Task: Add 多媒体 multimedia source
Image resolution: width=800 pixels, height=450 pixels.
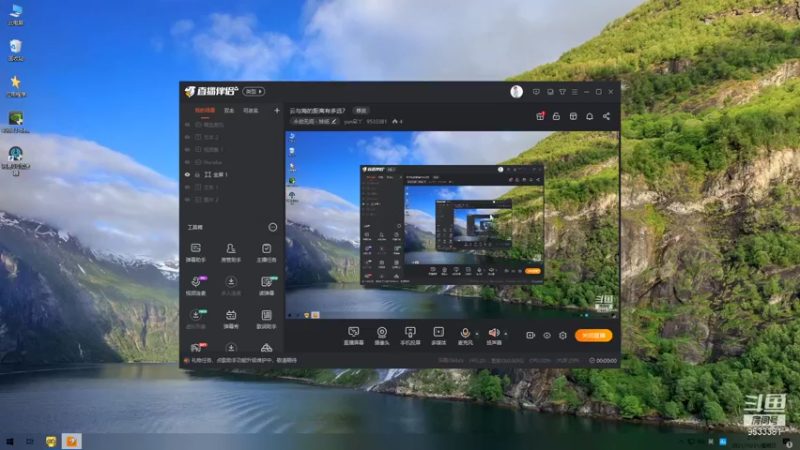Action: coord(438,336)
